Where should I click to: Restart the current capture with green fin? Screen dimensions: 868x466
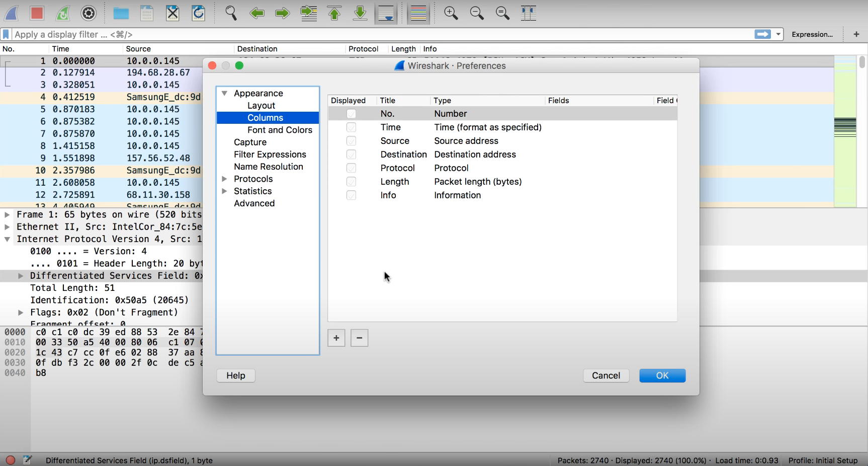pyautogui.click(x=62, y=13)
